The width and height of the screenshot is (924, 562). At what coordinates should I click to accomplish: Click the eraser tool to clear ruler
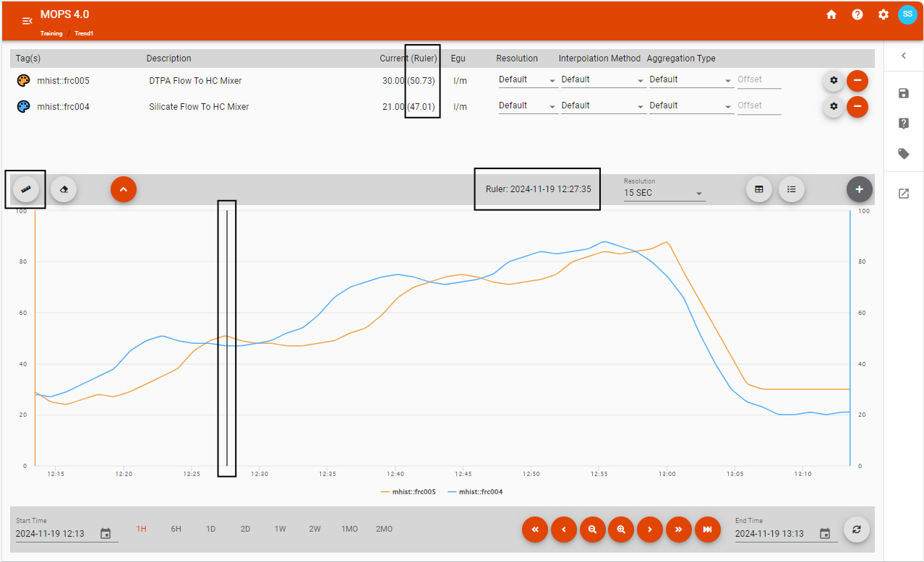[64, 189]
